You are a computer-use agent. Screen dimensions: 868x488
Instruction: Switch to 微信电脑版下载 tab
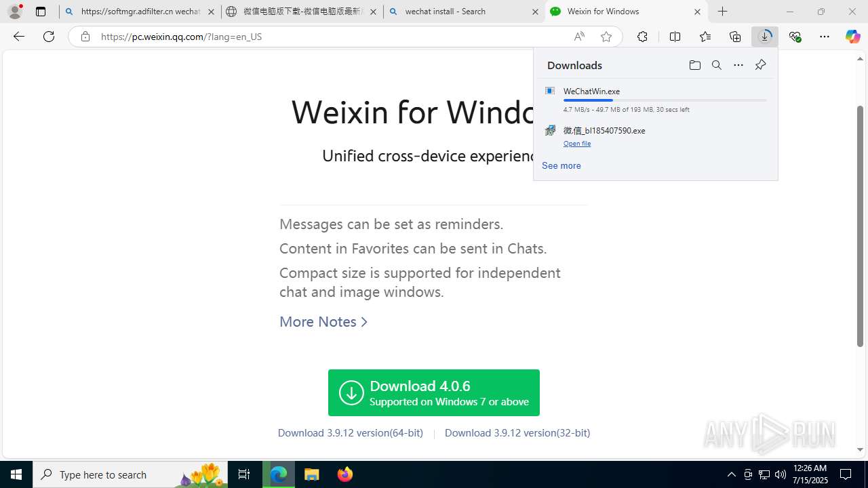click(x=302, y=12)
